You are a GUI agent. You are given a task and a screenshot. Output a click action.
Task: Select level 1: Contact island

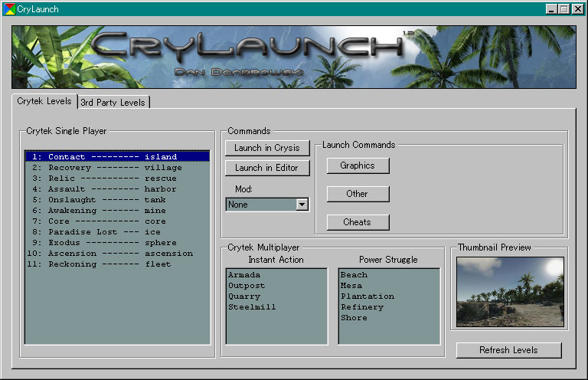click(117, 156)
